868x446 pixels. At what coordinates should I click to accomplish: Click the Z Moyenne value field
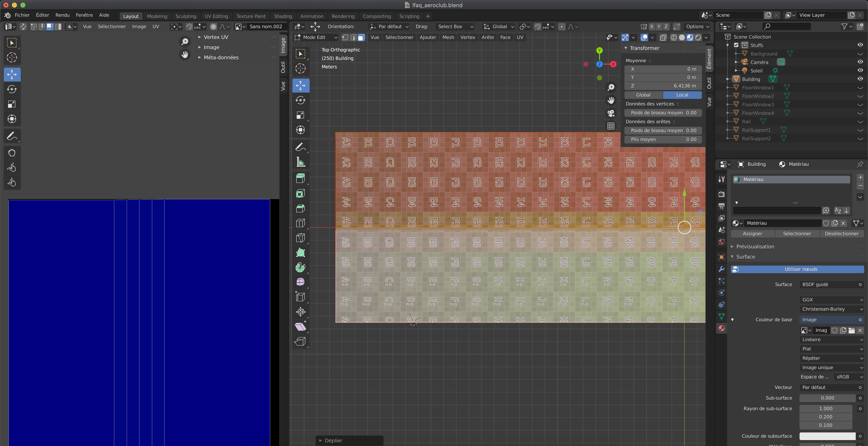click(x=663, y=86)
